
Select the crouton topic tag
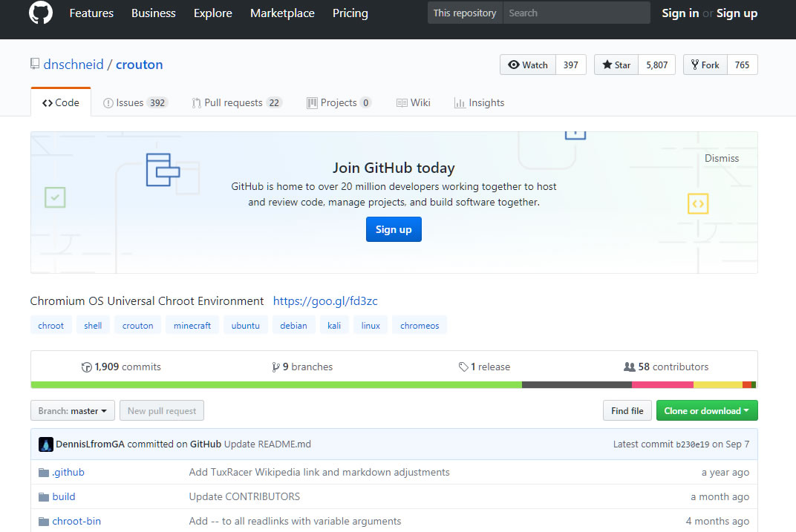[x=137, y=326]
